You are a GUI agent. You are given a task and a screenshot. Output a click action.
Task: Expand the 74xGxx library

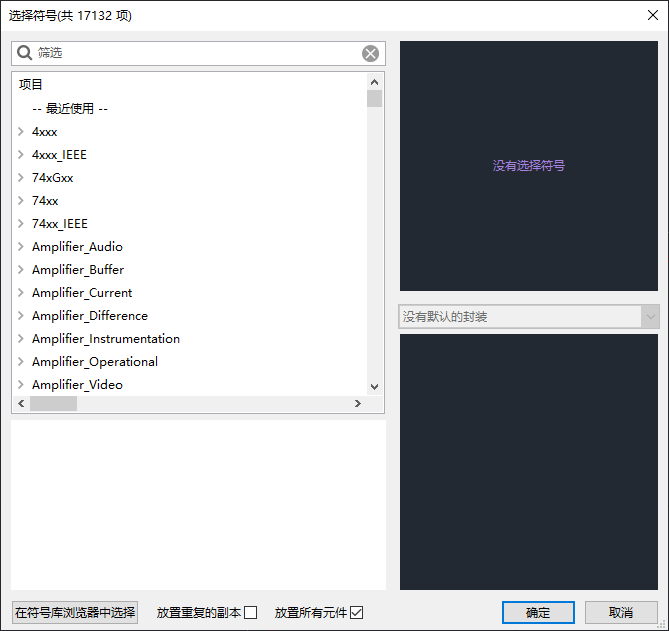coord(20,177)
